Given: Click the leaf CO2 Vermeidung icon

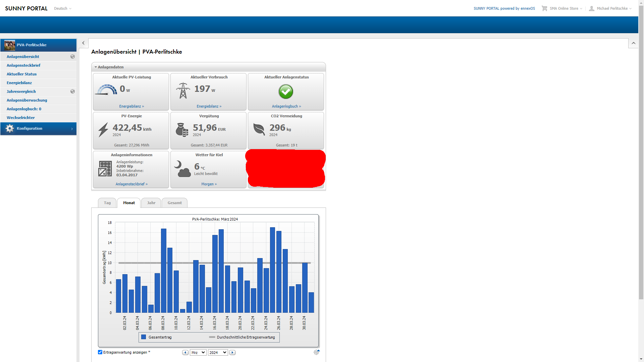Looking at the screenshot, I should 259,129.
